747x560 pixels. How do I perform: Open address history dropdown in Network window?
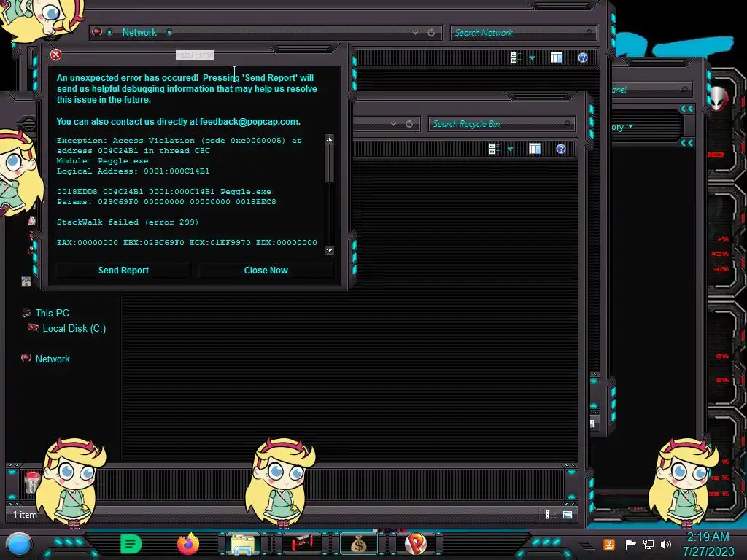point(415,32)
